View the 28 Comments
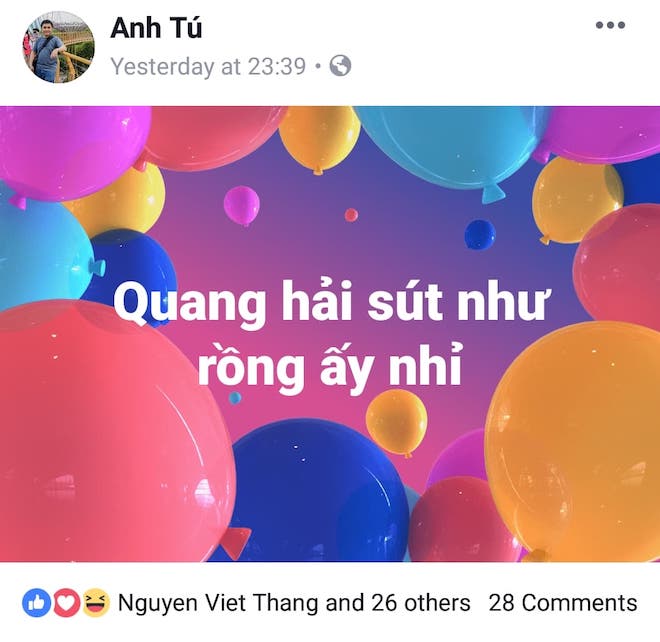The image size is (660, 642). click(563, 603)
